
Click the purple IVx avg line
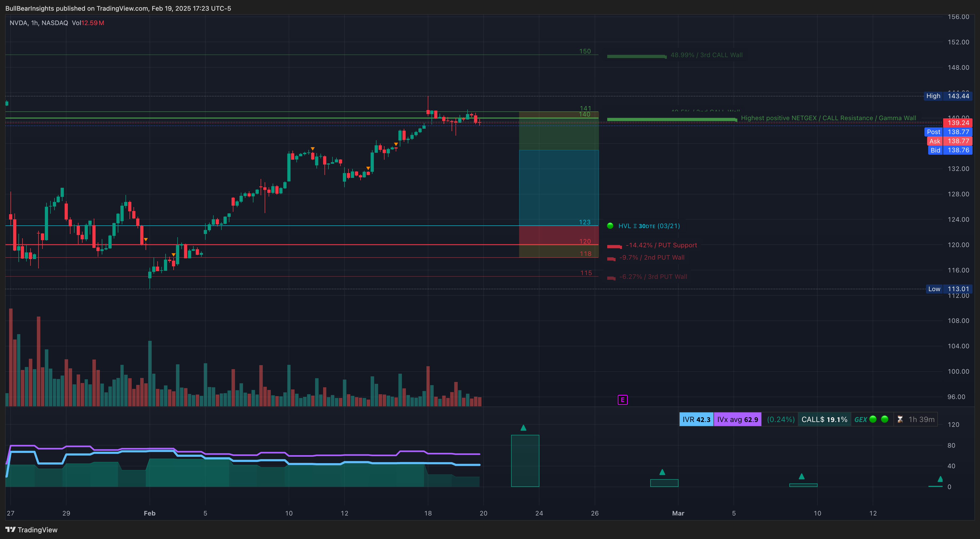[x=244, y=455]
